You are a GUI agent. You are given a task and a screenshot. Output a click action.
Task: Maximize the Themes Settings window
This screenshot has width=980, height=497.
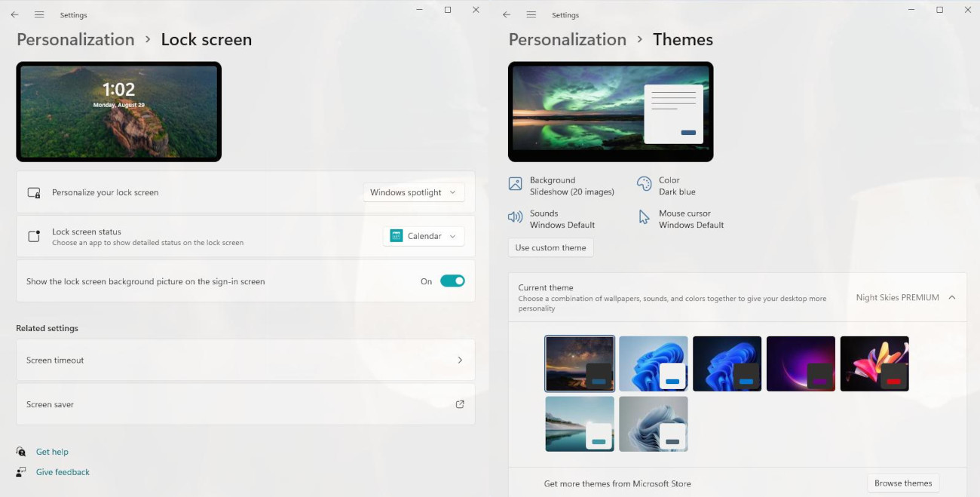click(939, 10)
